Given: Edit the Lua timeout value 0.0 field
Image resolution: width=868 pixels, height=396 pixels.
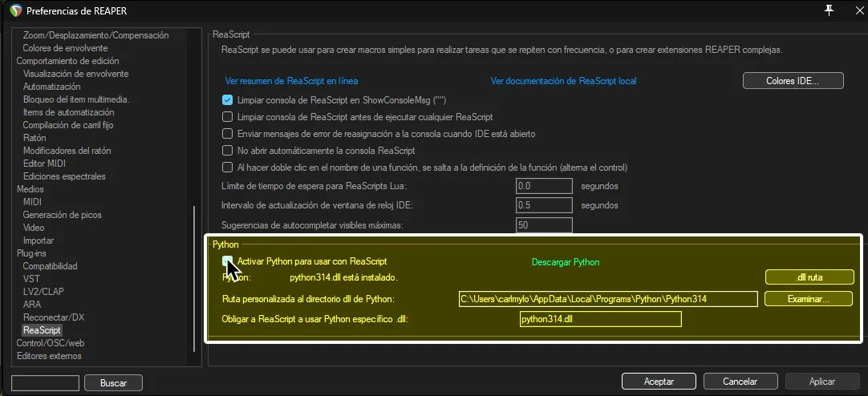Looking at the screenshot, I should 544,186.
